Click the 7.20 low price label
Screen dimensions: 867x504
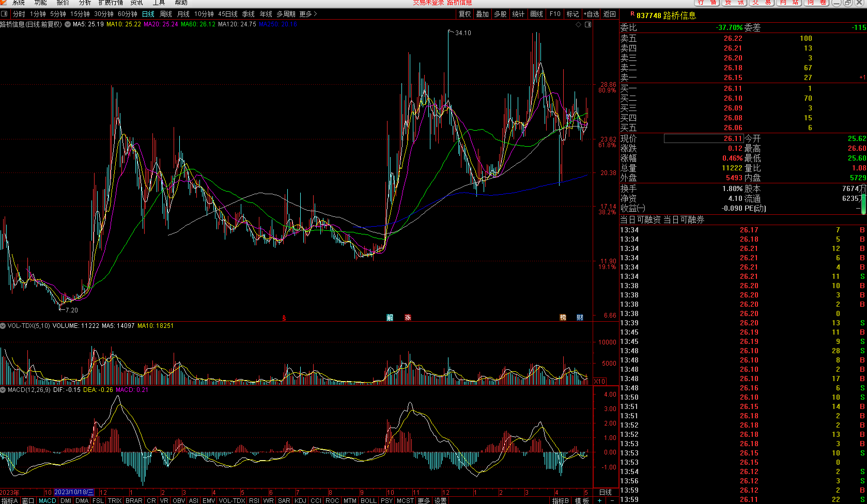pyautogui.click(x=72, y=310)
